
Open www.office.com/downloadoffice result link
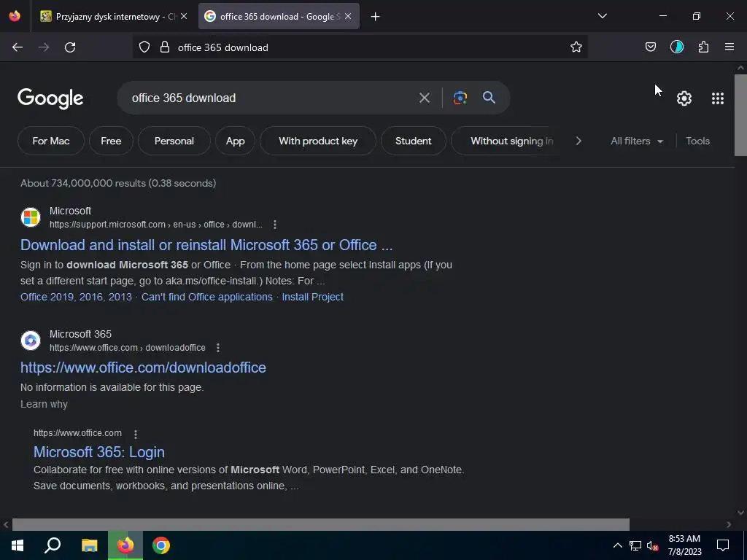(143, 367)
